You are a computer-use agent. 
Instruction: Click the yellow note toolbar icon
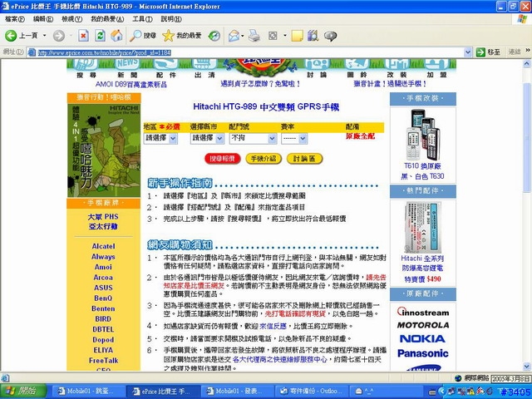click(x=297, y=36)
